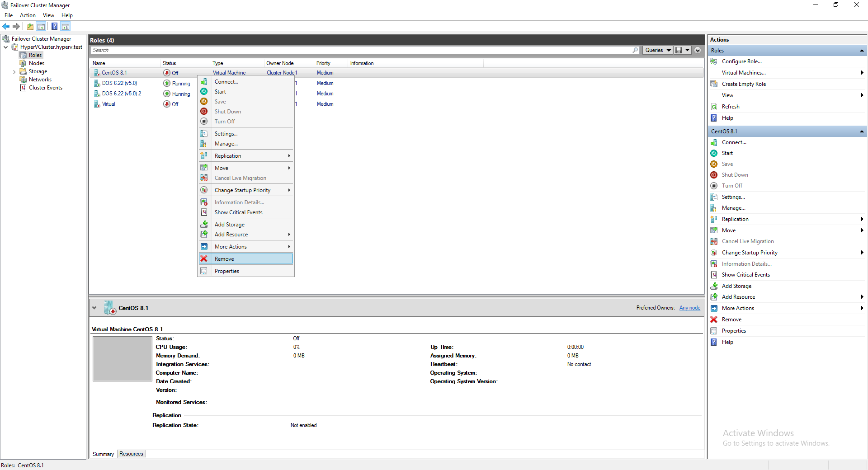Choose Add Resource in the context menu
The image size is (868, 470).
click(246, 235)
